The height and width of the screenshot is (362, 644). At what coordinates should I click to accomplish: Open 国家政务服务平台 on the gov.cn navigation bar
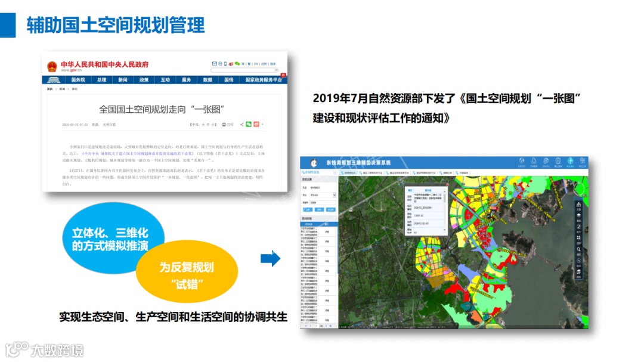point(264,80)
